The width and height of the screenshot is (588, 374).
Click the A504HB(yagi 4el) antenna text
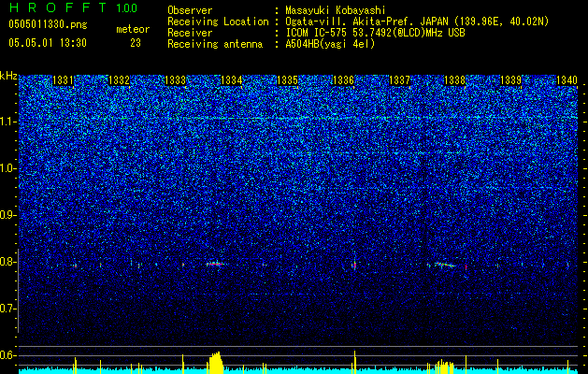coord(330,44)
